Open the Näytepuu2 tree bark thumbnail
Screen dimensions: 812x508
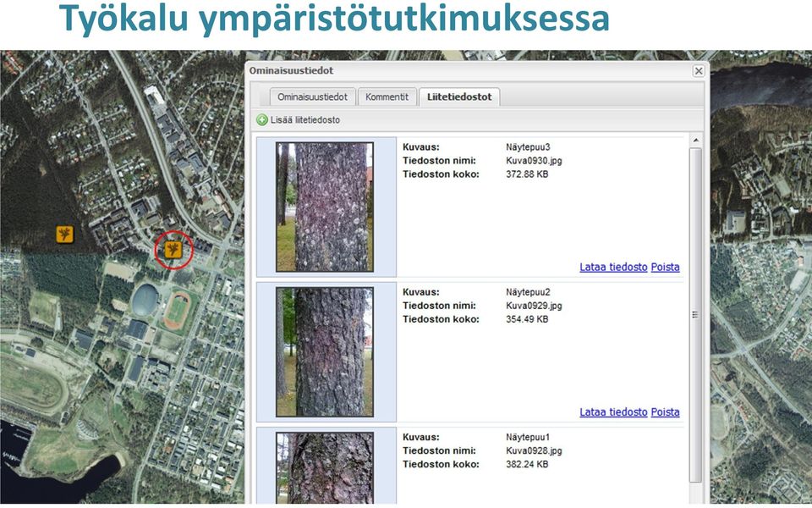(x=325, y=352)
